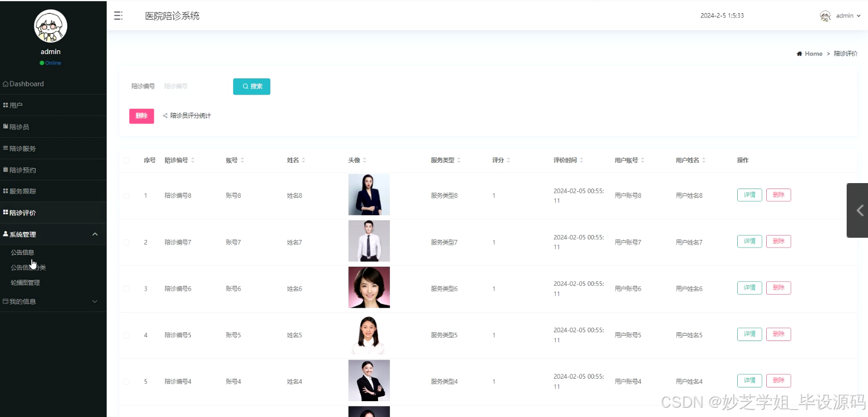The width and height of the screenshot is (868, 417).
Task: Sort by the 陪诊编号 column arrows
Action: click(193, 160)
